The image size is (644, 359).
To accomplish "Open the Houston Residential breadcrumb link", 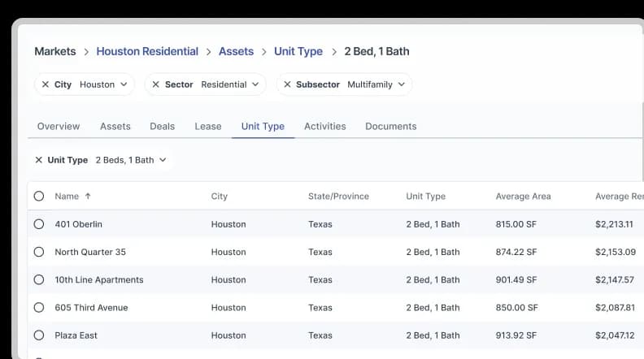I will tap(147, 51).
